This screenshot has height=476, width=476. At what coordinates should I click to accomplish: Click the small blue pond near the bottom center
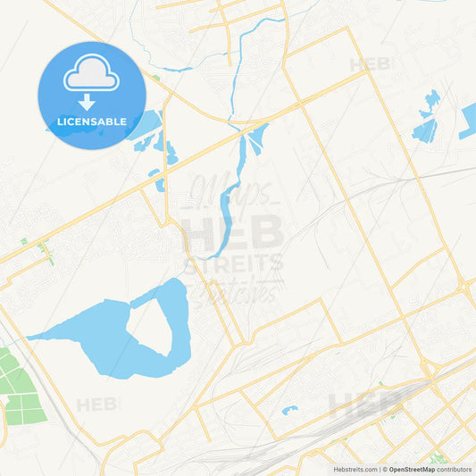pos(289,410)
